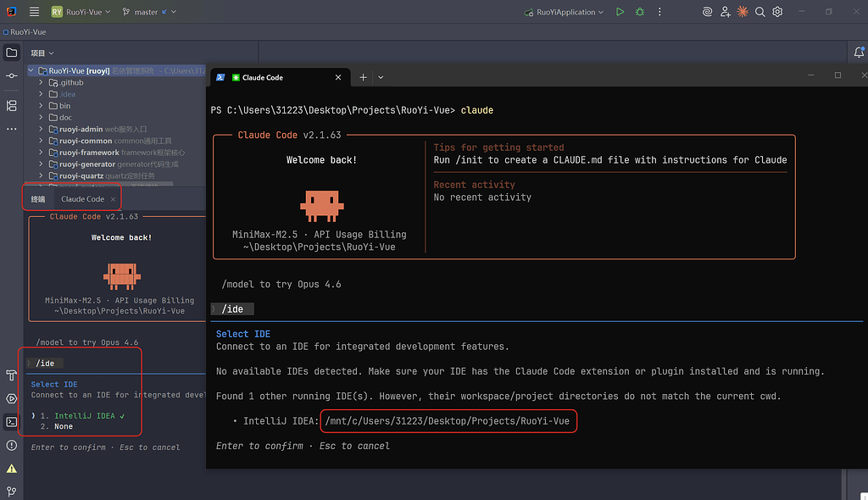868x500 pixels.
Task: Expand the doc folder arrow
Action: pyautogui.click(x=41, y=118)
